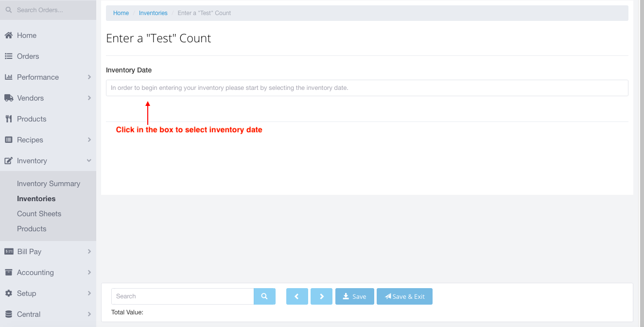Click the magnifier search button at bottom
644x327 pixels.
coord(264,296)
